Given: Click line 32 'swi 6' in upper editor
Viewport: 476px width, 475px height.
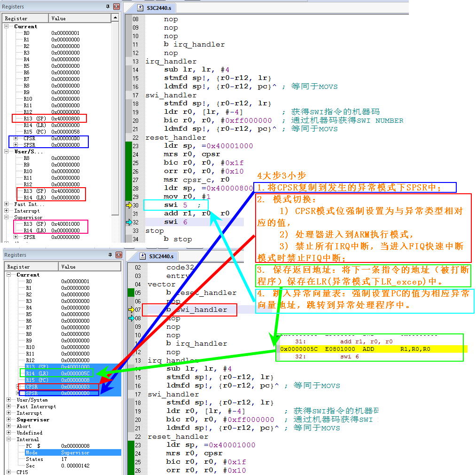Looking at the screenshot, I should pyautogui.click(x=176, y=222).
